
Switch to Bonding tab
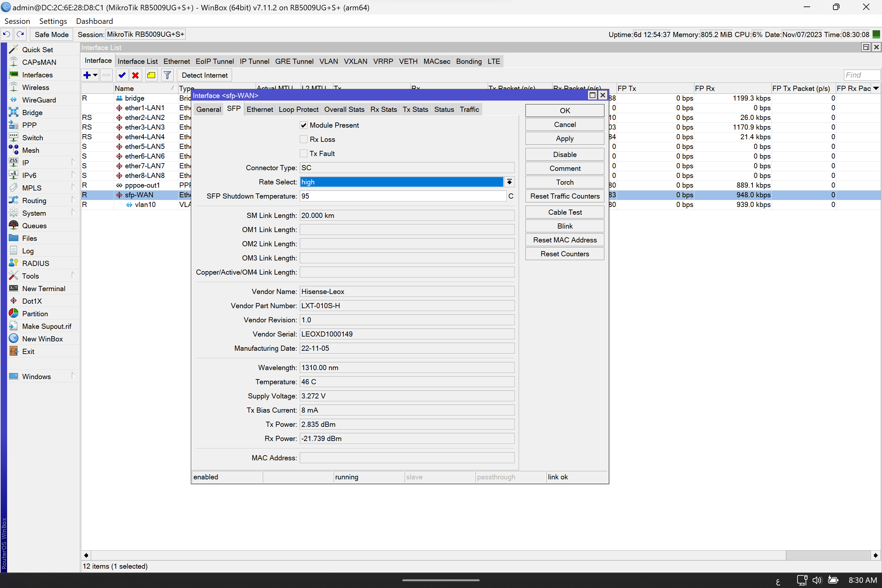(469, 61)
